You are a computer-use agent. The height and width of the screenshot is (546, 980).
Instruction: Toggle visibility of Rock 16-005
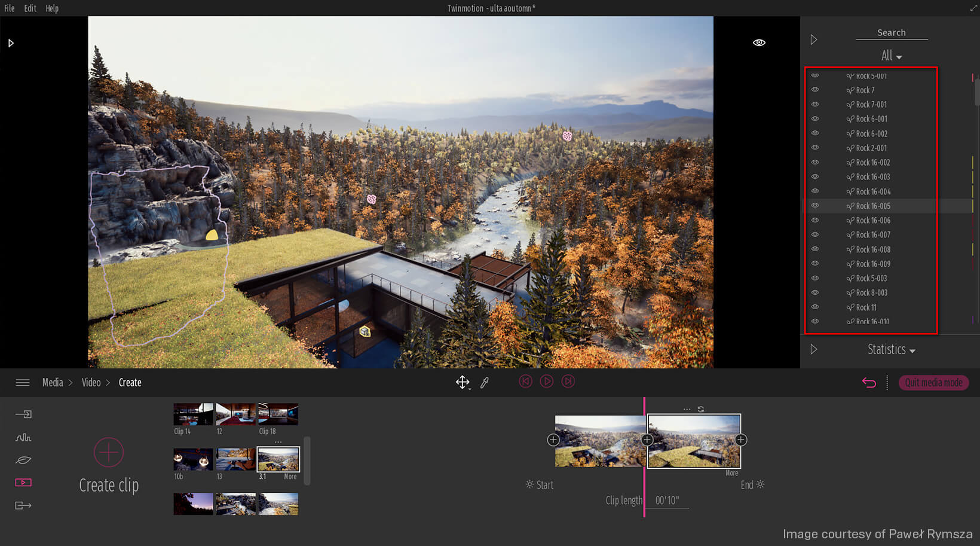tap(815, 205)
